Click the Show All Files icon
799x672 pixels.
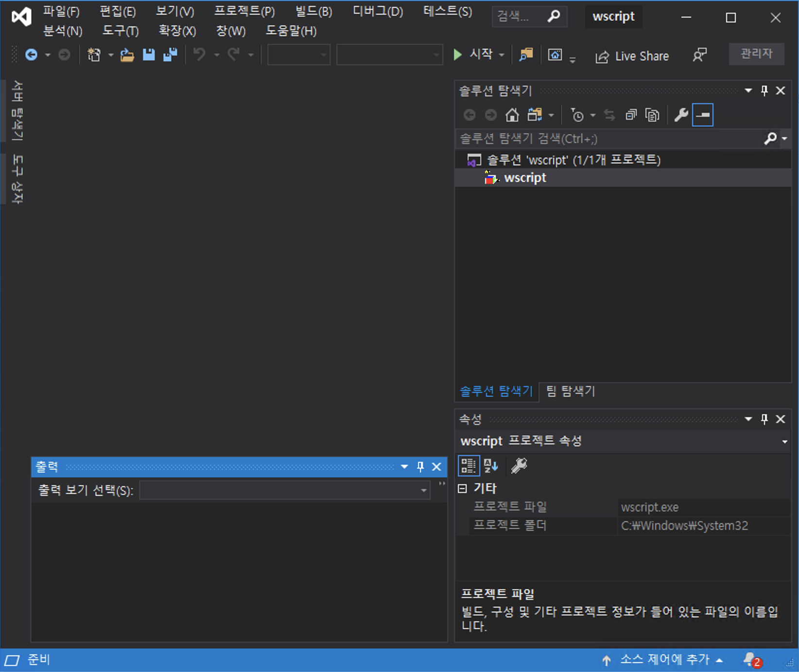[652, 115]
